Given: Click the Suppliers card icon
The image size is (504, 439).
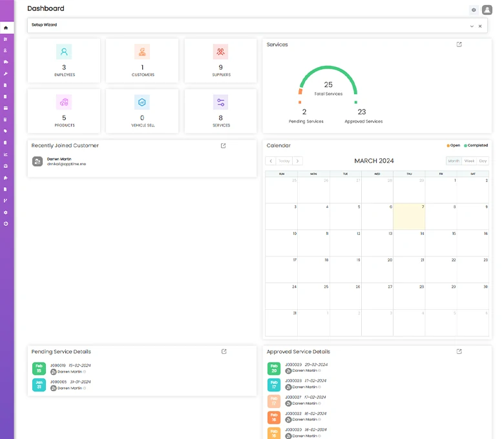Looking at the screenshot, I should pyautogui.click(x=220, y=52).
